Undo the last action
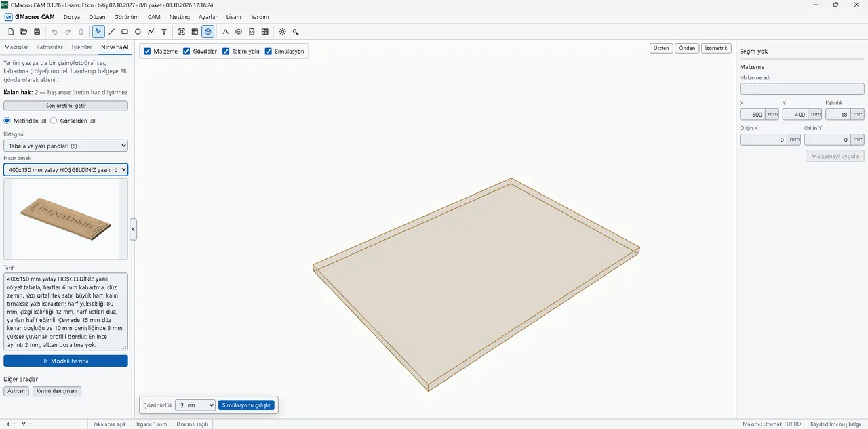Screen dimensions: 868x429 (x=55, y=32)
